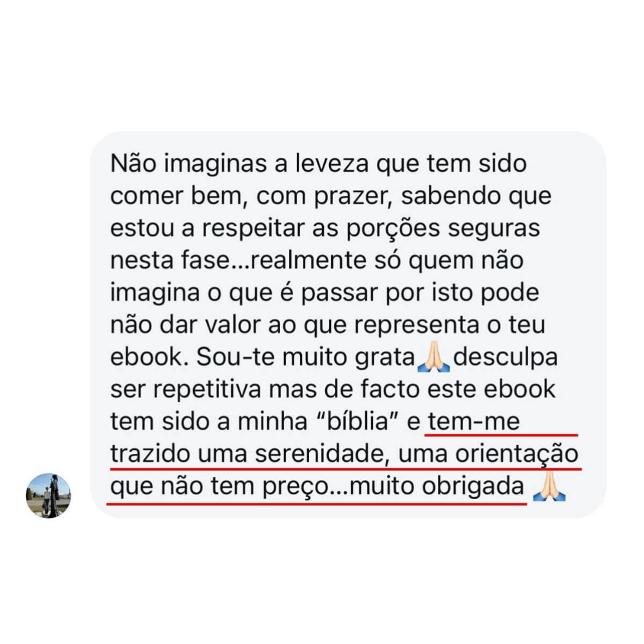Click the quoted word 'bíblia' in message
This screenshot has height=644, width=644.
click(357, 421)
